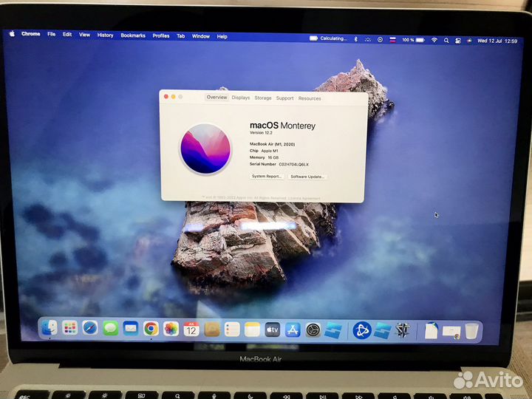Open Bluetooth menu bar item
532x399 pixels.
pos(355,39)
